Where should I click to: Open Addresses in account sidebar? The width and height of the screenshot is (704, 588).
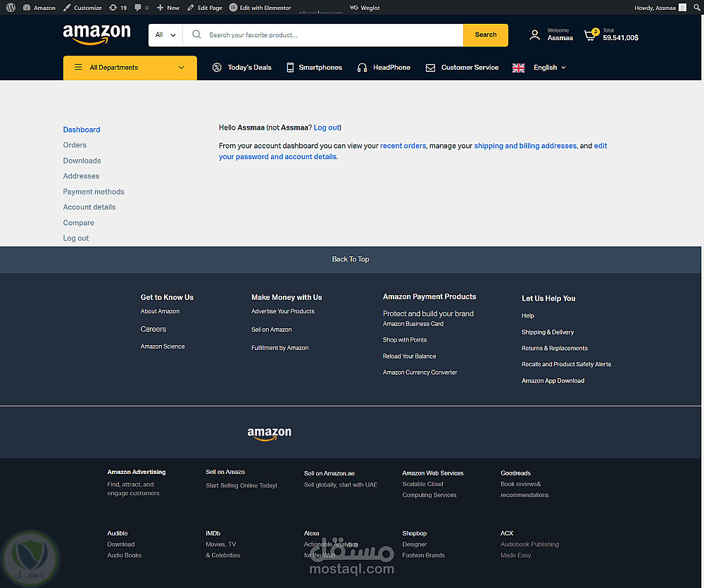coord(81,176)
